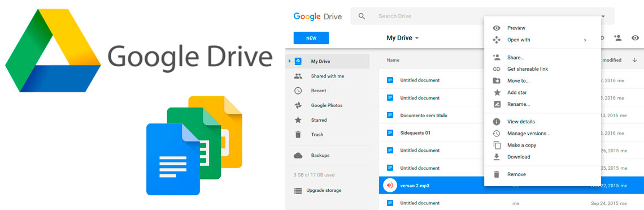Screen dimensions: 644x210
Task: Click the Manage versions history icon
Action: (x=497, y=134)
